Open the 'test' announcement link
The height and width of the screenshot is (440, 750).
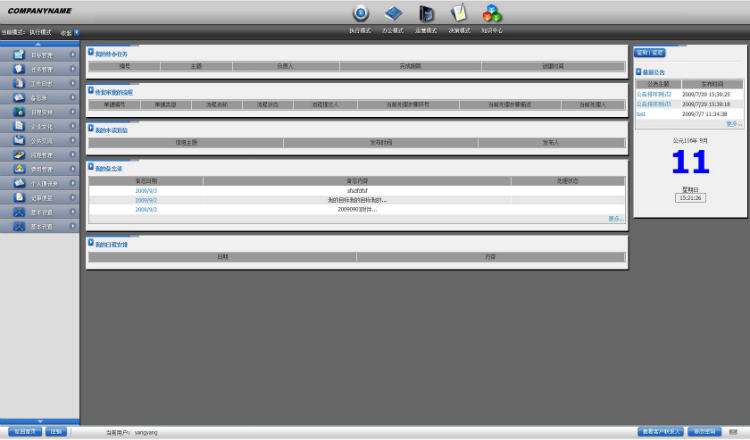(640, 114)
